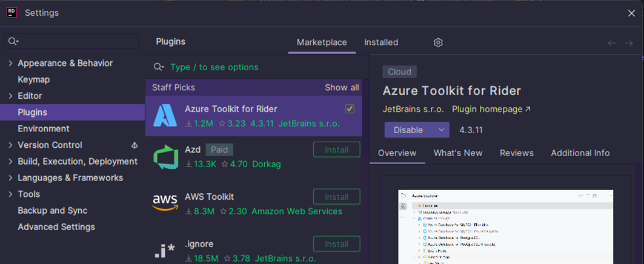Select Advanced Settings entry

pyautogui.click(x=56, y=227)
